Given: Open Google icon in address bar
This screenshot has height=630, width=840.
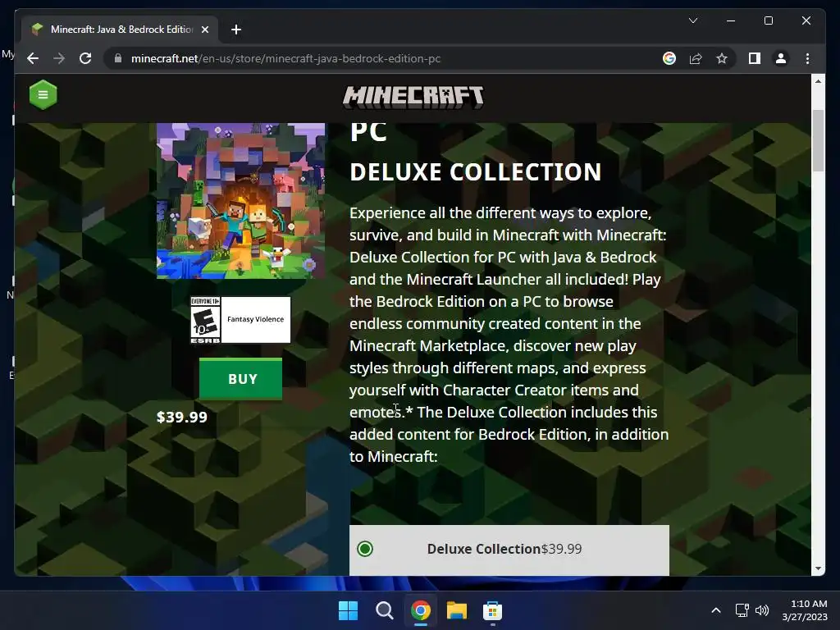Looking at the screenshot, I should (669, 58).
